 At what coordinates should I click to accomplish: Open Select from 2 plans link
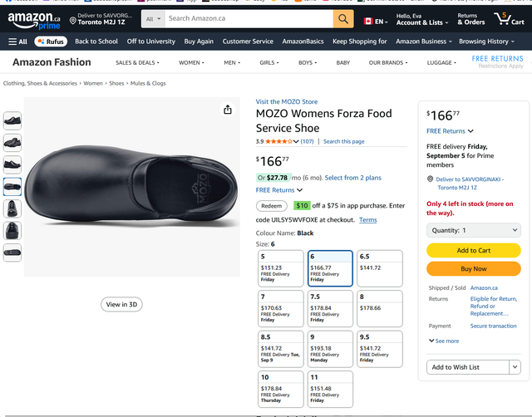(352, 178)
